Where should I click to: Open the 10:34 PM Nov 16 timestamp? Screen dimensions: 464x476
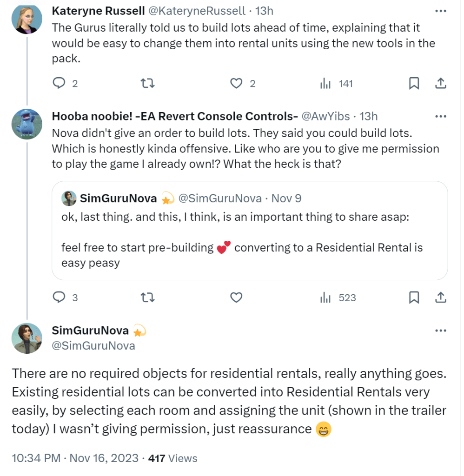tap(75, 458)
